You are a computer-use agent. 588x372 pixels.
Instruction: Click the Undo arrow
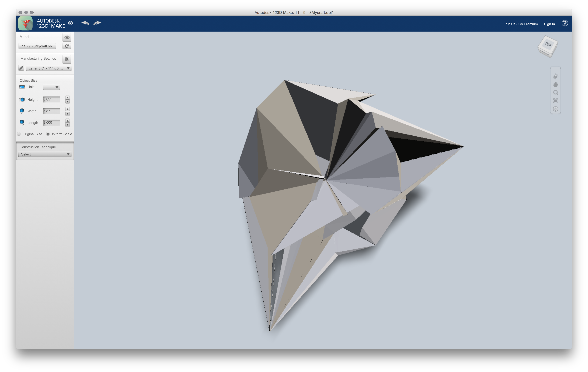click(85, 23)
